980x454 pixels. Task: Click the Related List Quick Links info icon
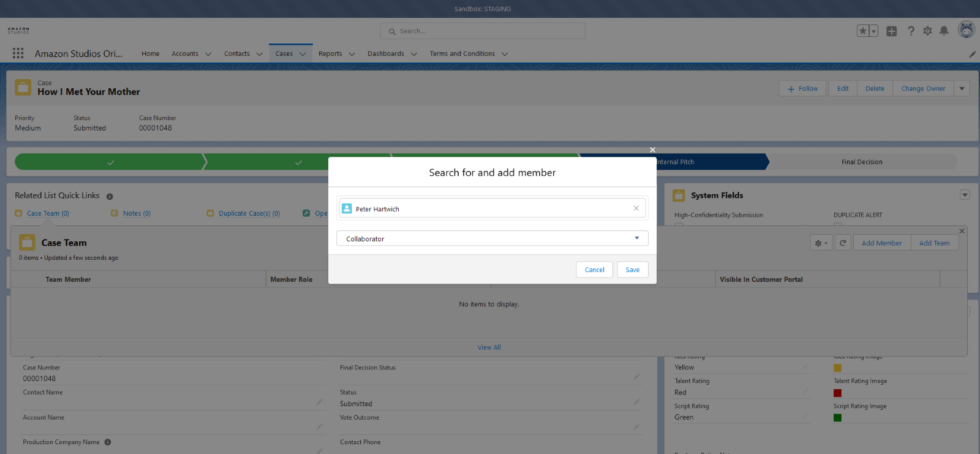[x=110, y=197]
